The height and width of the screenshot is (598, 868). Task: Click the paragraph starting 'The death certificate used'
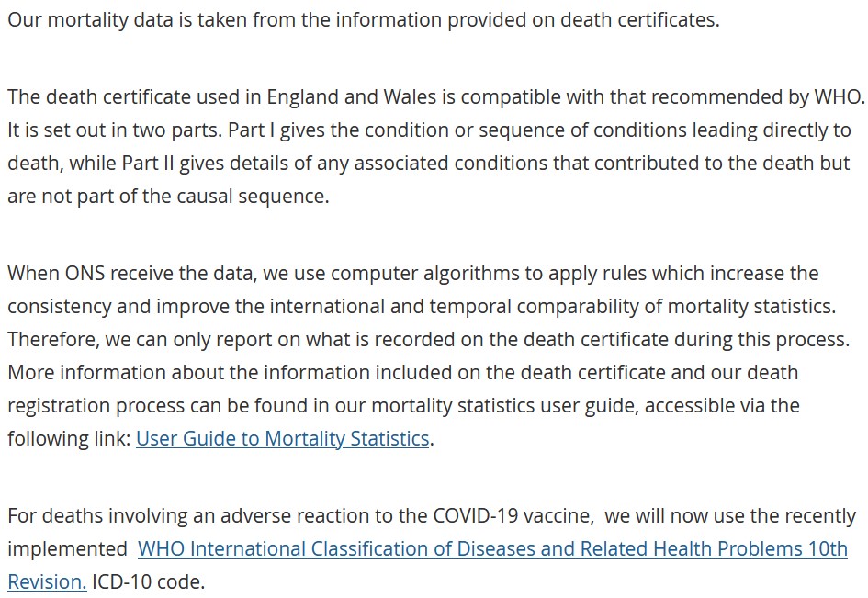[x=432, y=147]
